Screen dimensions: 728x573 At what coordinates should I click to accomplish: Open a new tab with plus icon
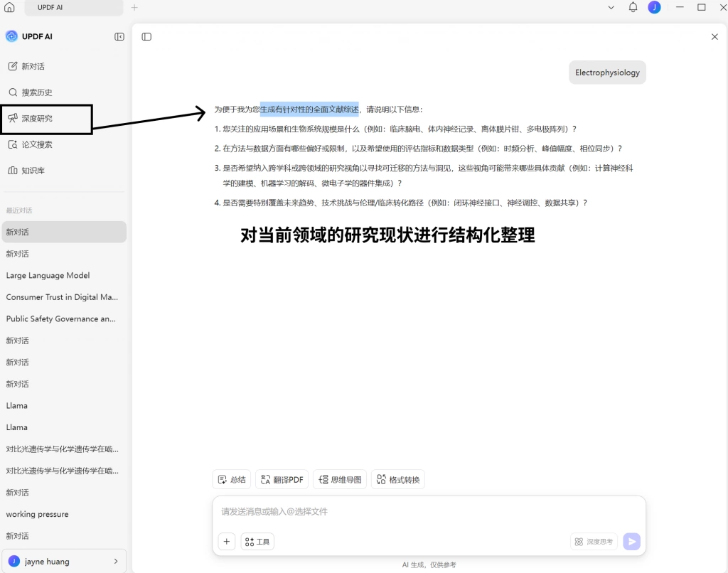pos(134,7)
